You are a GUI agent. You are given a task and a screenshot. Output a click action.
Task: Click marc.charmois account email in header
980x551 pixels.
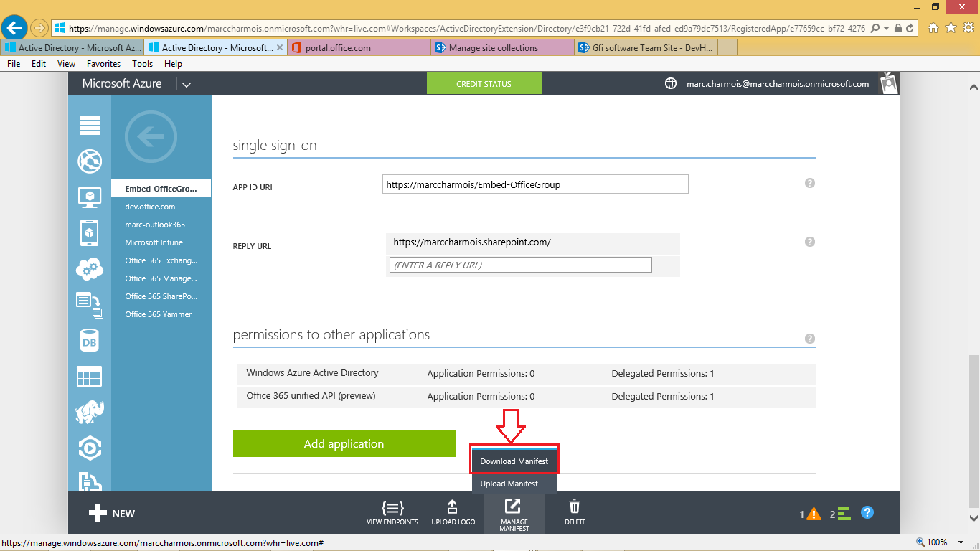(x=778, y=83)
